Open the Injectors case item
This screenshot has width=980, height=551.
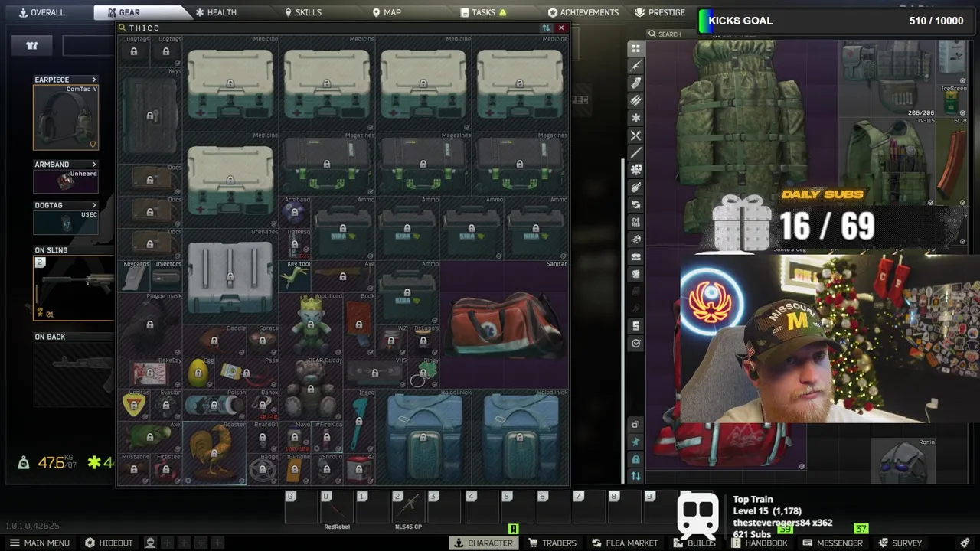(x=166, y=276)
